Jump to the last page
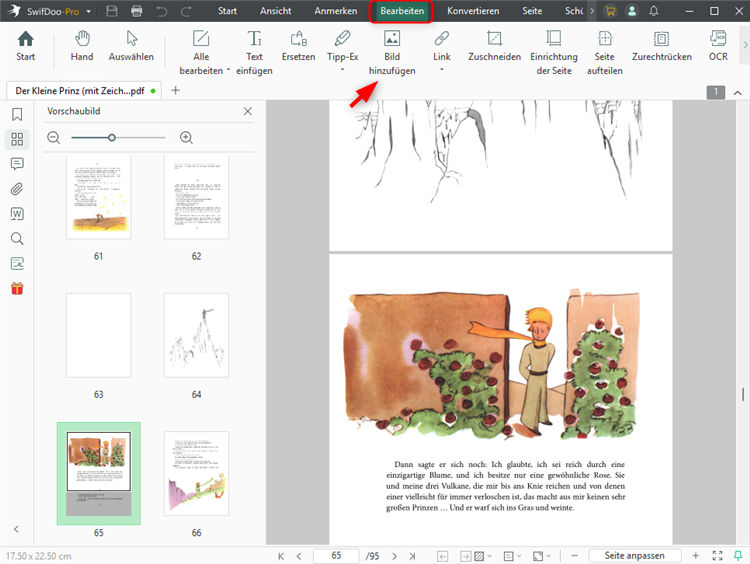The image size is (750, 564). 412,556
